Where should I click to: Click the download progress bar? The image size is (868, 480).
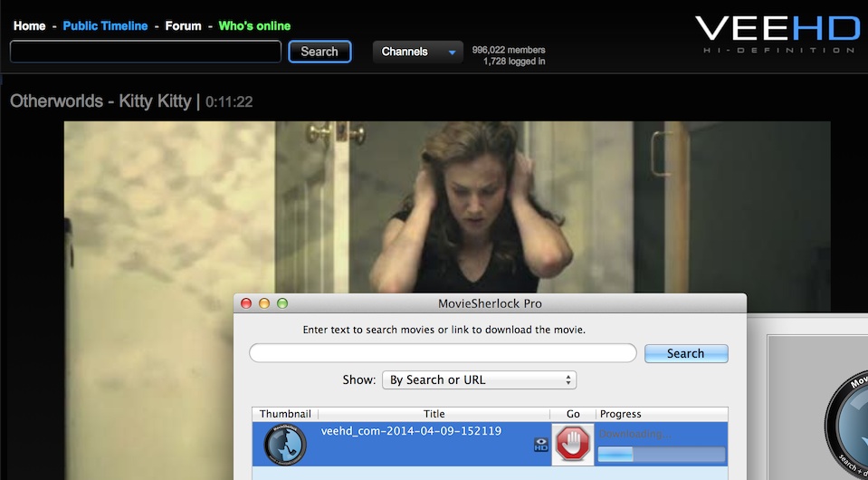pos(662,455)
